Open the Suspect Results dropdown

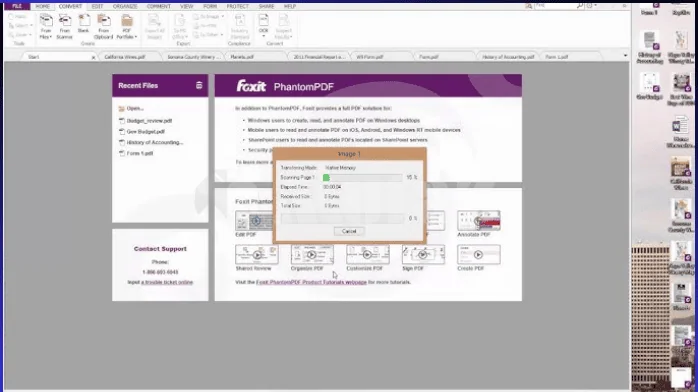point(284,27)
